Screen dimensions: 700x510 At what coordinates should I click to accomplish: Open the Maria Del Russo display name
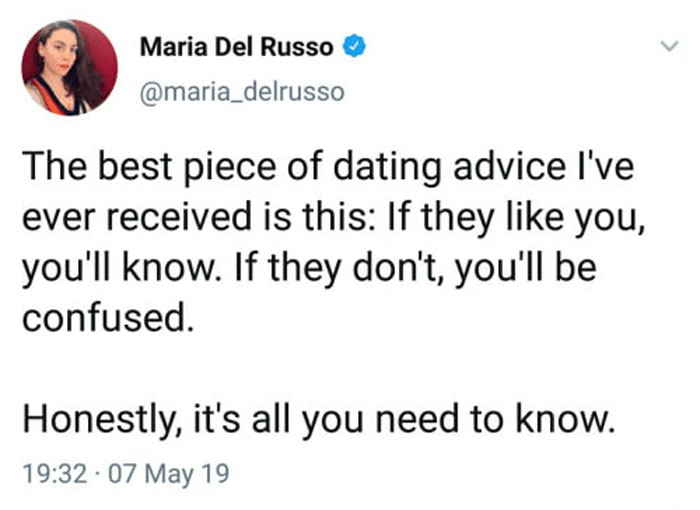point(236,45)
